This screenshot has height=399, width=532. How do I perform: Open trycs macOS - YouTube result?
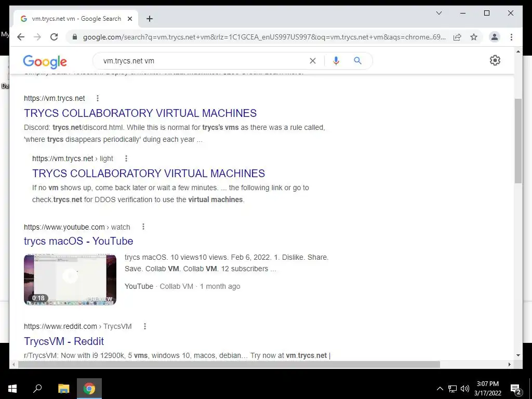(x=78, y=241)
